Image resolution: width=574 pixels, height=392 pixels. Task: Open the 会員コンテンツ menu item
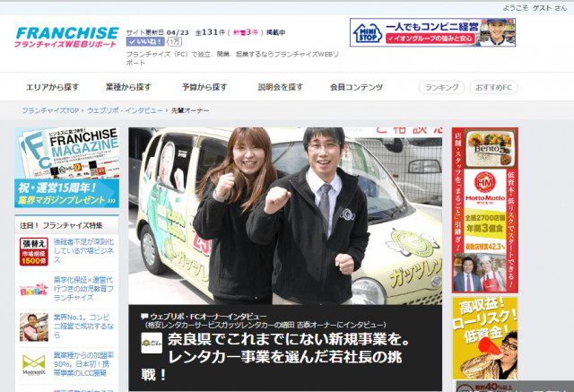(x=354, y=87)
